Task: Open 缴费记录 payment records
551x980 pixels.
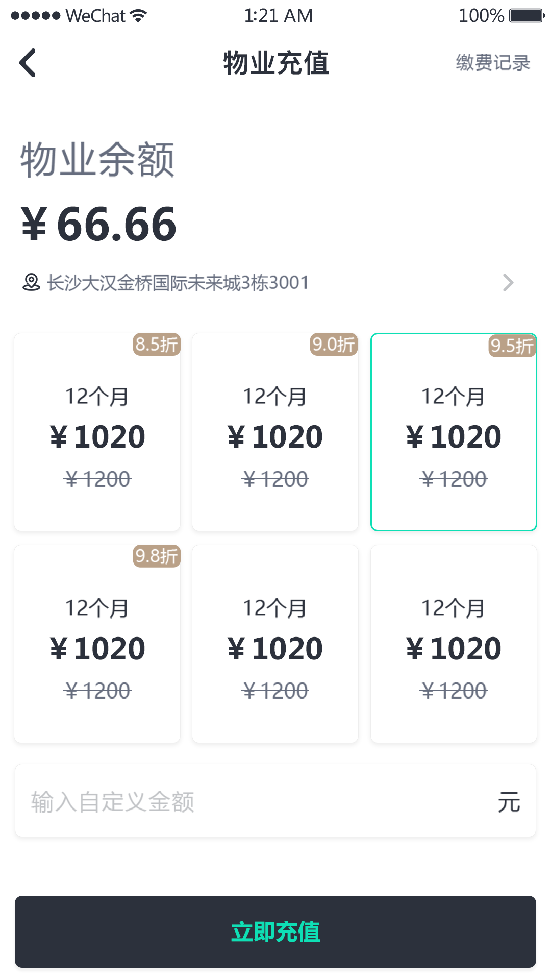Action: (493, 63)
